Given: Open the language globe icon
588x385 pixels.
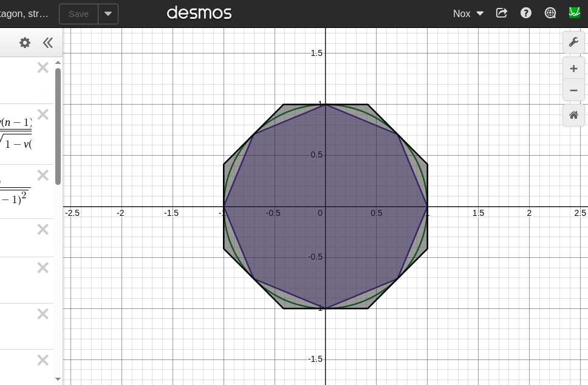Looking at the screenshot, I should (x=550, y=13).
